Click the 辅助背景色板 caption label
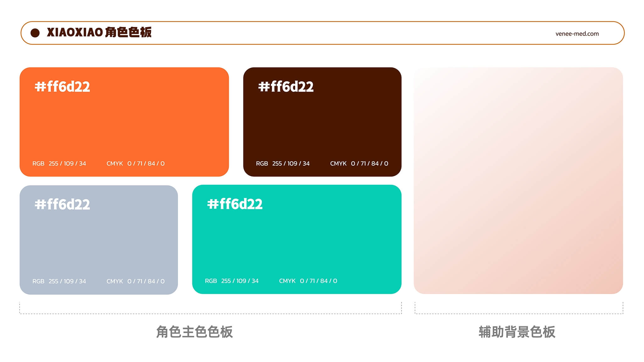 [x=517, y=332]
